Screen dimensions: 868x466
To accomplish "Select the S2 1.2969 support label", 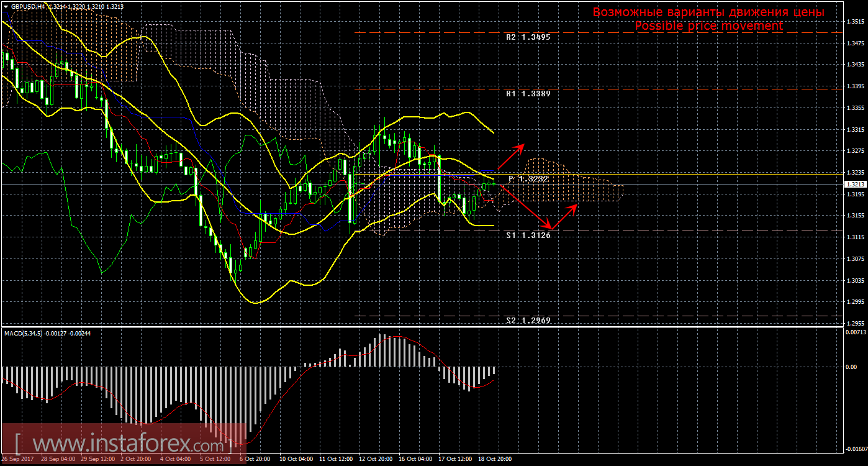I will point(528,320).
